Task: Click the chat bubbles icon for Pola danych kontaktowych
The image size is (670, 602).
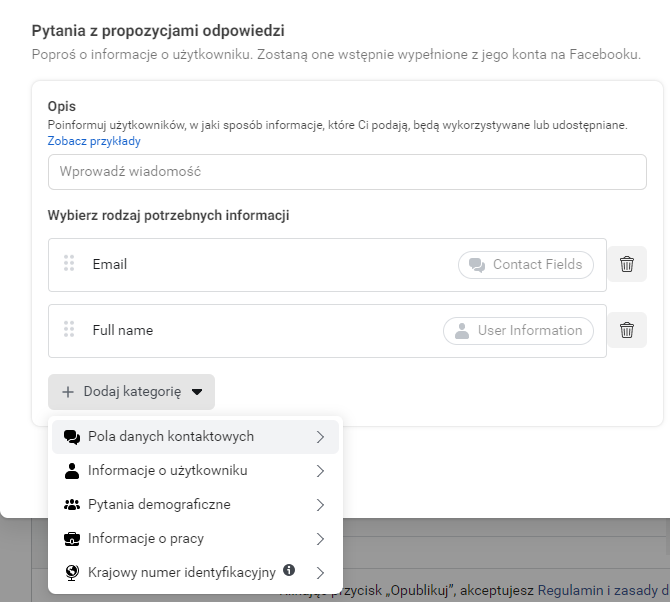Action: (71, 437)
